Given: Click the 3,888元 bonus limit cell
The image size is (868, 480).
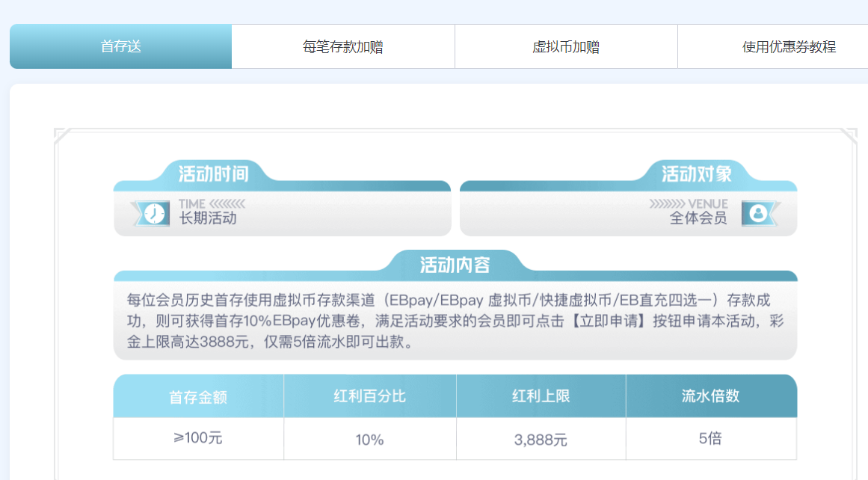Looking at the screenshot, I should click(541, 440).
